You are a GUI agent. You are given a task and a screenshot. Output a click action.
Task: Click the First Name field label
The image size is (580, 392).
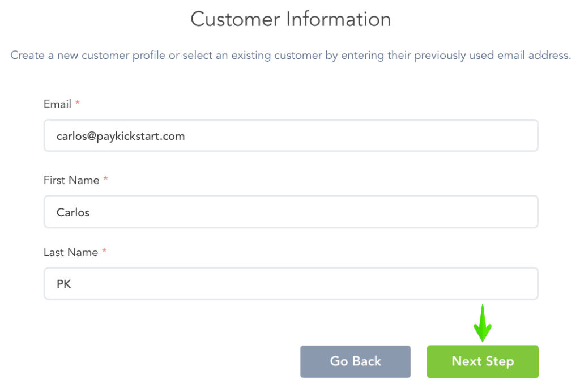tap(71, 180)
